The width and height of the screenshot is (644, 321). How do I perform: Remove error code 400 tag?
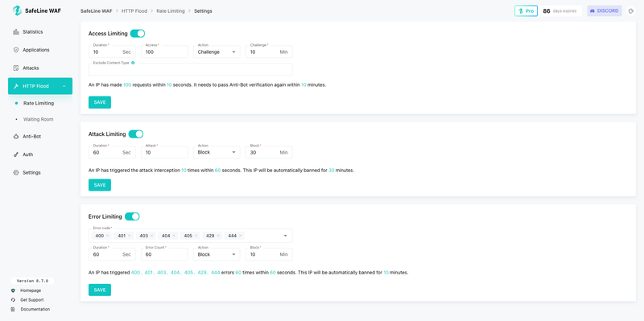point(107,236)
